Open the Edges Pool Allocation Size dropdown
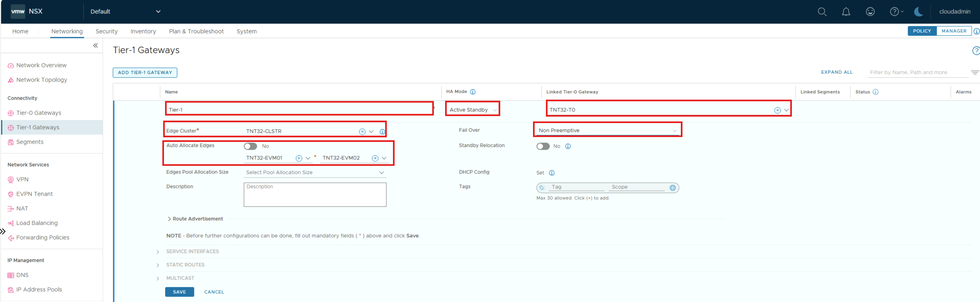The width and height of the screenshot is (980, 302). tap(315, 173)
